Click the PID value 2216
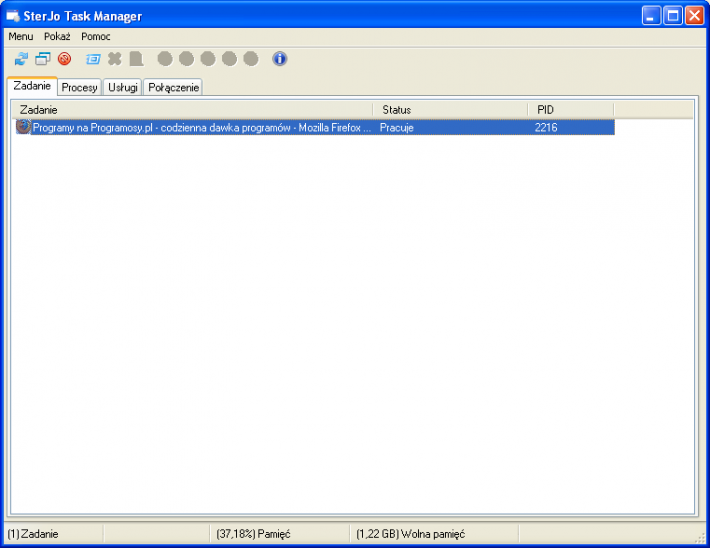The image size is (710, 548). pos(546,128)
